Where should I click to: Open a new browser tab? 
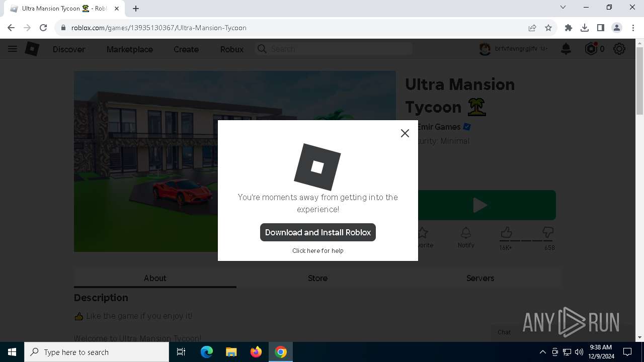point(136,9)
